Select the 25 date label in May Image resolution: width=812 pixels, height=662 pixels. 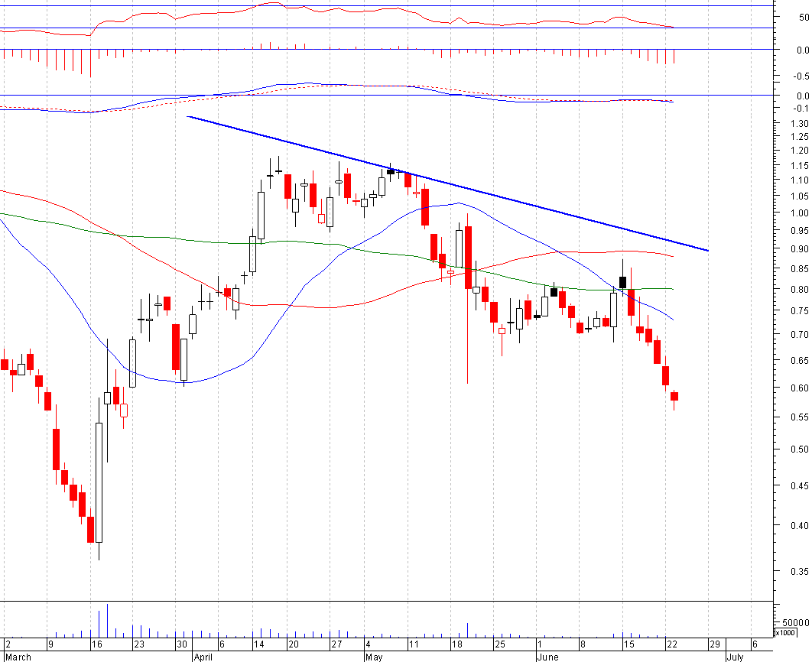click(x=499, y=644)
